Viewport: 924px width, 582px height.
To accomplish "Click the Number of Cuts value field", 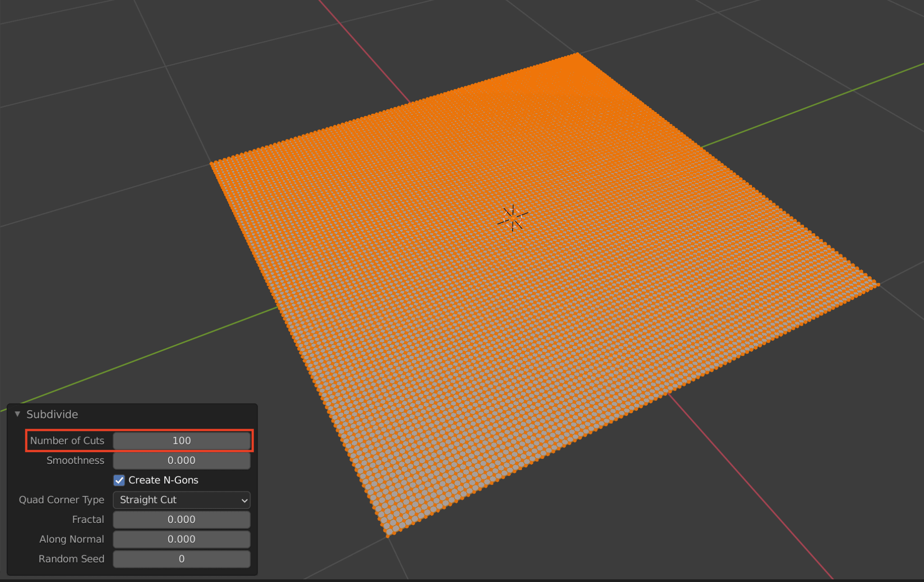I will coord(182,441).
